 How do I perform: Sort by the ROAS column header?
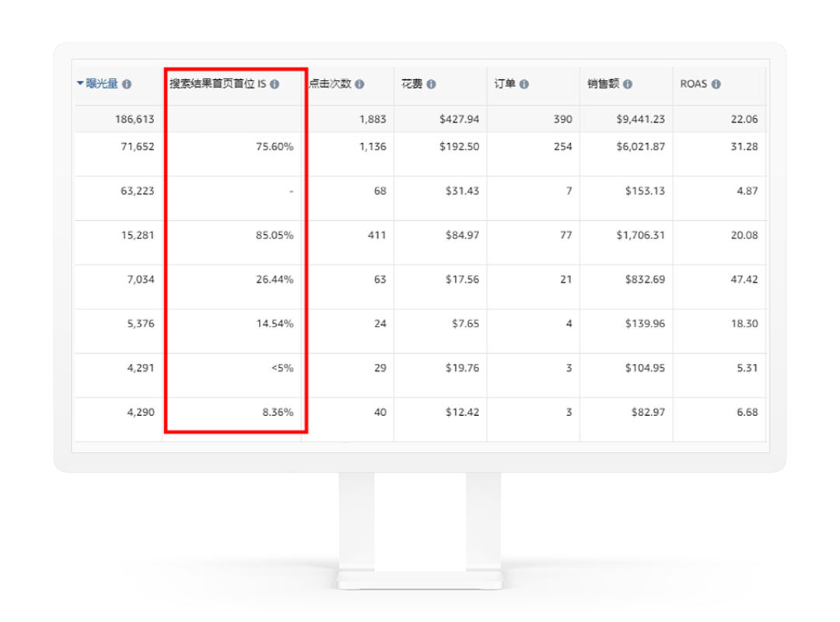point(694,83)
